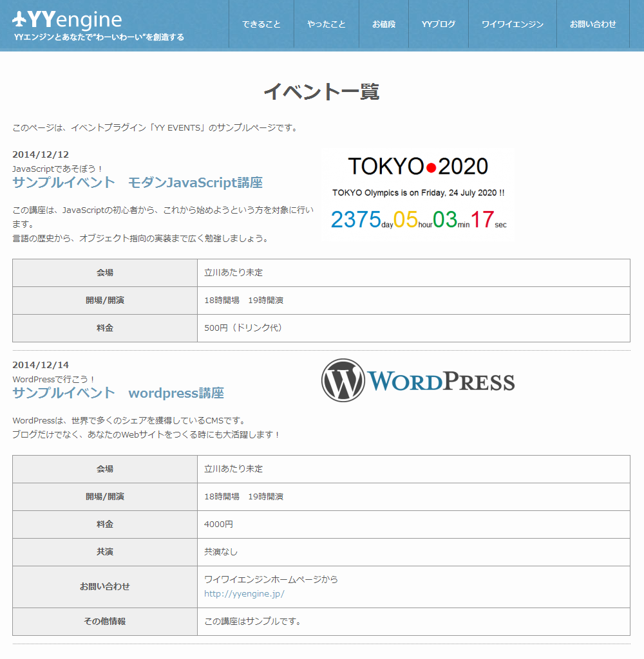Click the date 2014/12/14
Screen dimensions: 644x659
41,366
